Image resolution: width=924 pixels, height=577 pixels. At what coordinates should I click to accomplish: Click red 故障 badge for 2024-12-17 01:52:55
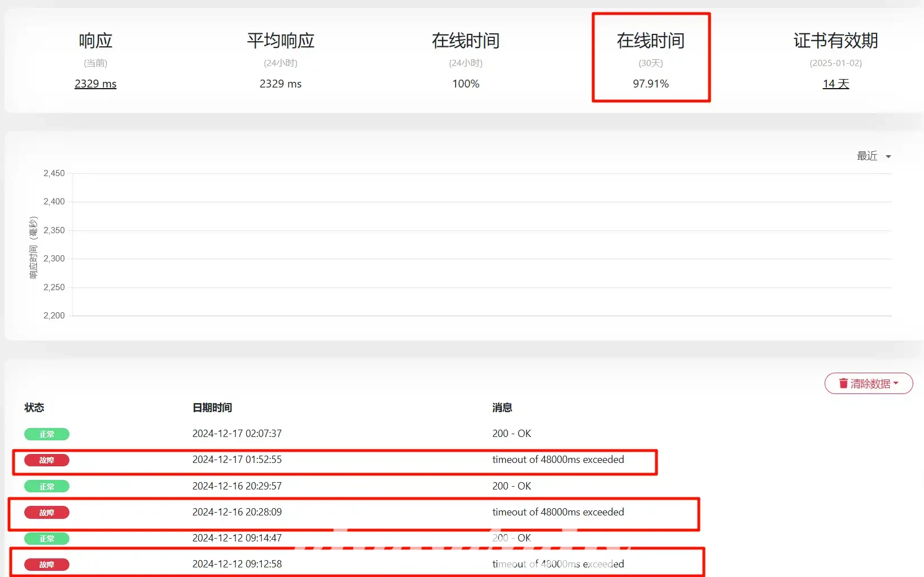coord(47,460)
